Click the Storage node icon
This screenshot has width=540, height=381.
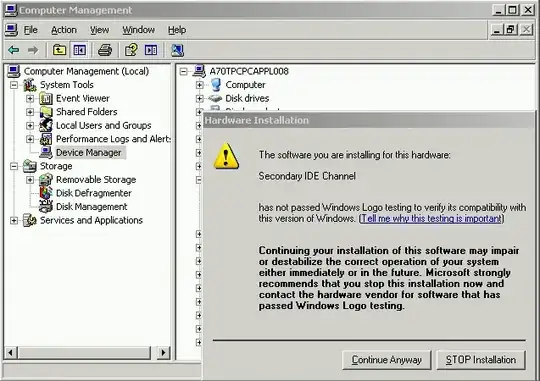click(x=30, y=166)
